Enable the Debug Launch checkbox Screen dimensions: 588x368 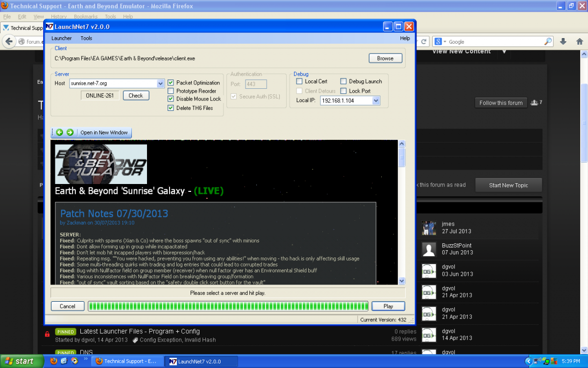pyautogui.click(x=343, y=81)
